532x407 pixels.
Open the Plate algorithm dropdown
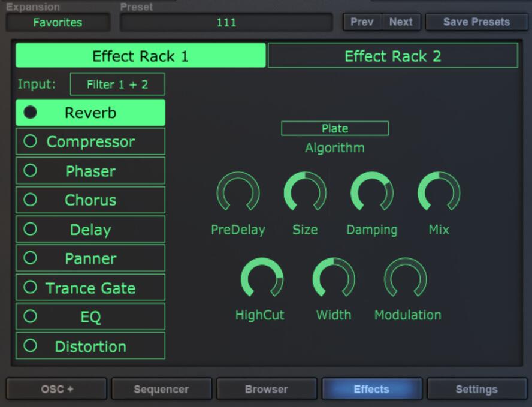pyautogui.click(x=335, y=128)
